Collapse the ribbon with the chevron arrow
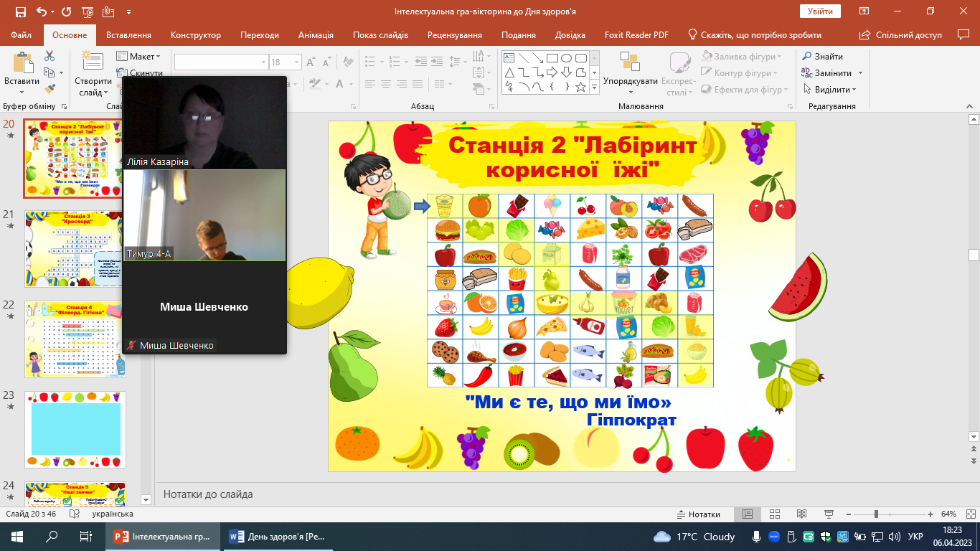This screenshot has height=551, width=980. [971, 106]
